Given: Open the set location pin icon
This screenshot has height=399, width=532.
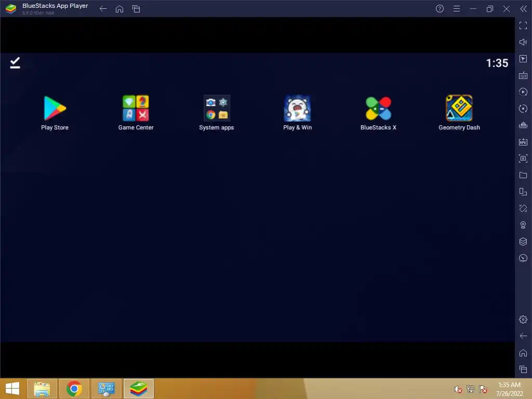Looking at the screenshot, I should 523,225.
